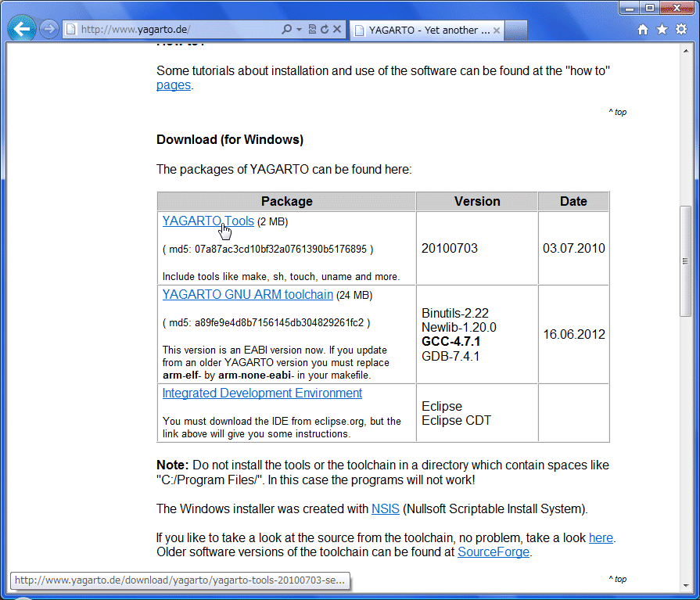Viewport: 700px width, 600px height.
Task: Open the Home page icon
Action: (643, 30)
